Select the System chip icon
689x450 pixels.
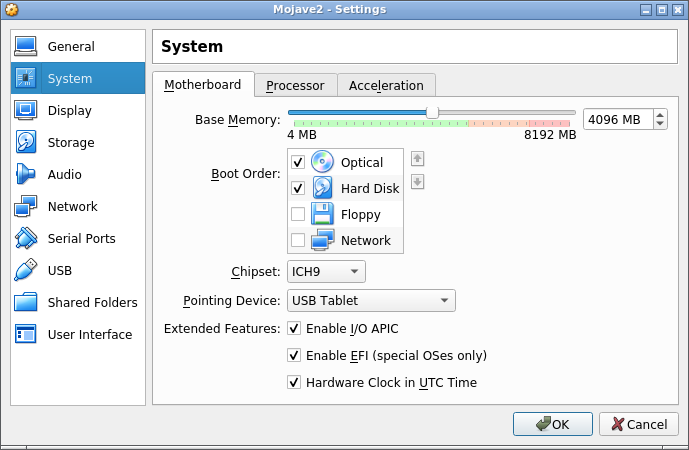[x=25, y=78]
